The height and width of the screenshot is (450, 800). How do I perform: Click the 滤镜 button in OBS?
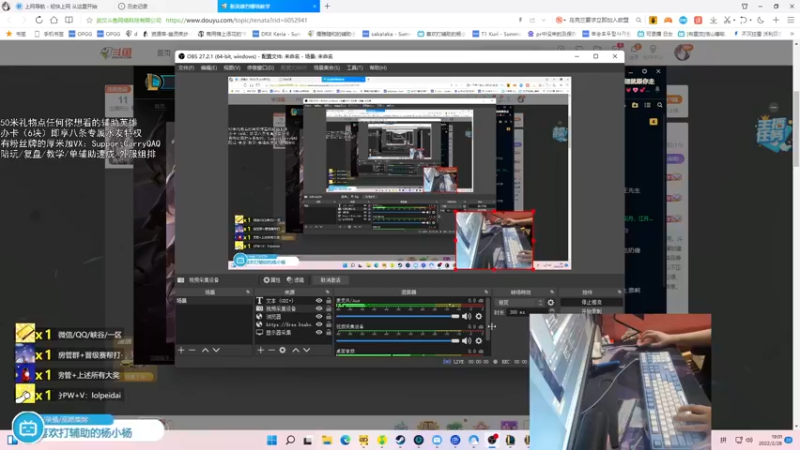pyautogui.click(x=295, y=280)
